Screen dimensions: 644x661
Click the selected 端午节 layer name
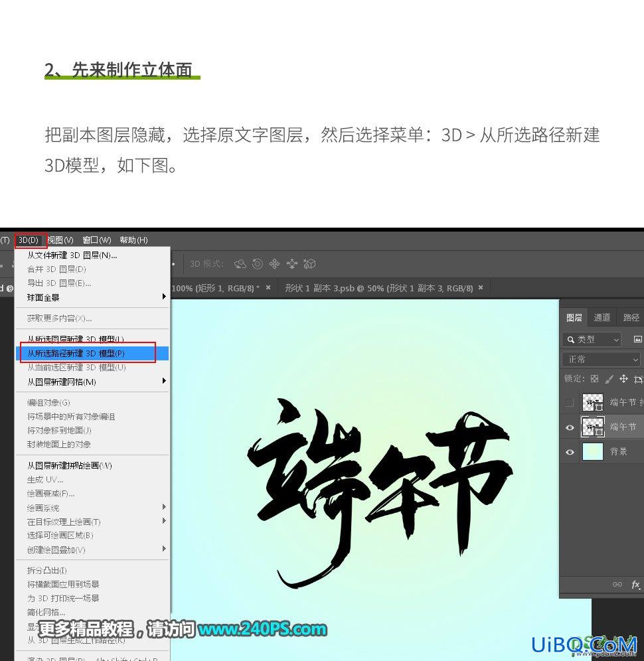pyautogui.click(x=623, y=427)
